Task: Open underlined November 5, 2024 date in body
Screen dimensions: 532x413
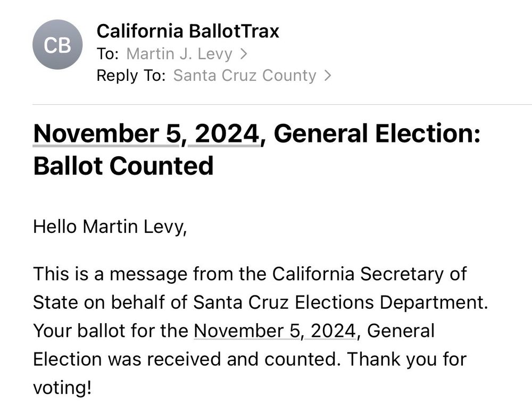Action: (275, 331)
